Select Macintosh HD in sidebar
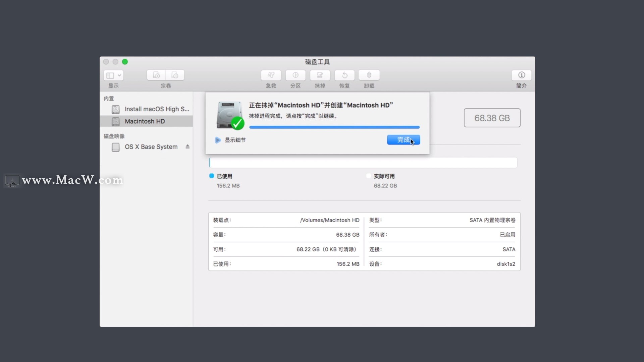 pyautogui.click(x=145, y=121)
